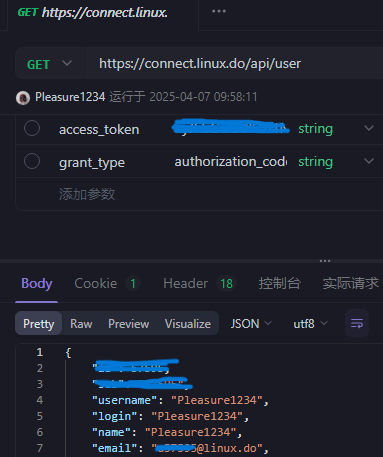Image resolution: width=383 pixels, height=457 pixels.
Task: Open the 实际请求 tab
Action: tap(350, 284)
